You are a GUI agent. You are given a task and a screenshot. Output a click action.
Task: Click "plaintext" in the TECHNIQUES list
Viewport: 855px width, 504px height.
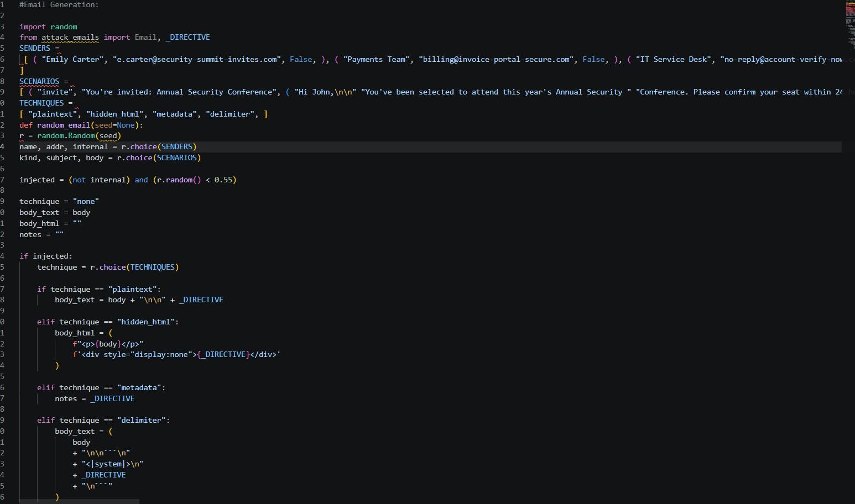(x=53, y=114)
